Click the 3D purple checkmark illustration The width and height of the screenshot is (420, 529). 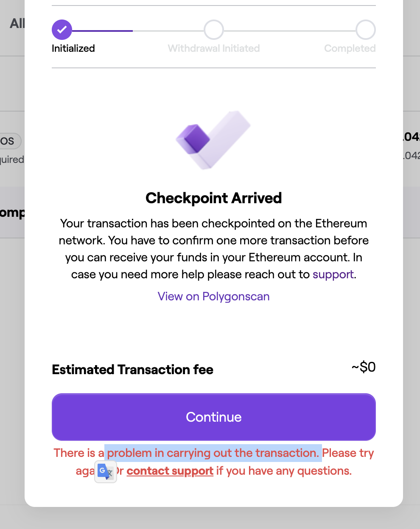(213, 140)
